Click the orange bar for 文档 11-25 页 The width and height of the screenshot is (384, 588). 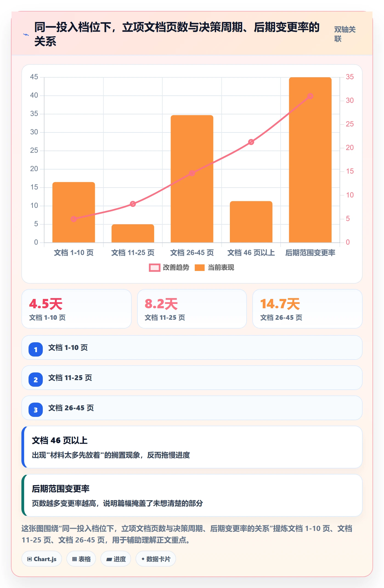tap(133, 233)
